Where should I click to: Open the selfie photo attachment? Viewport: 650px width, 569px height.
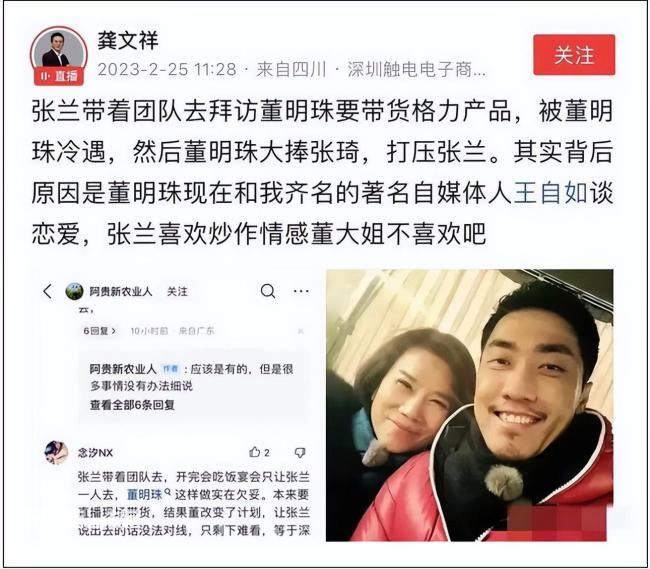(x=470, y=405)
